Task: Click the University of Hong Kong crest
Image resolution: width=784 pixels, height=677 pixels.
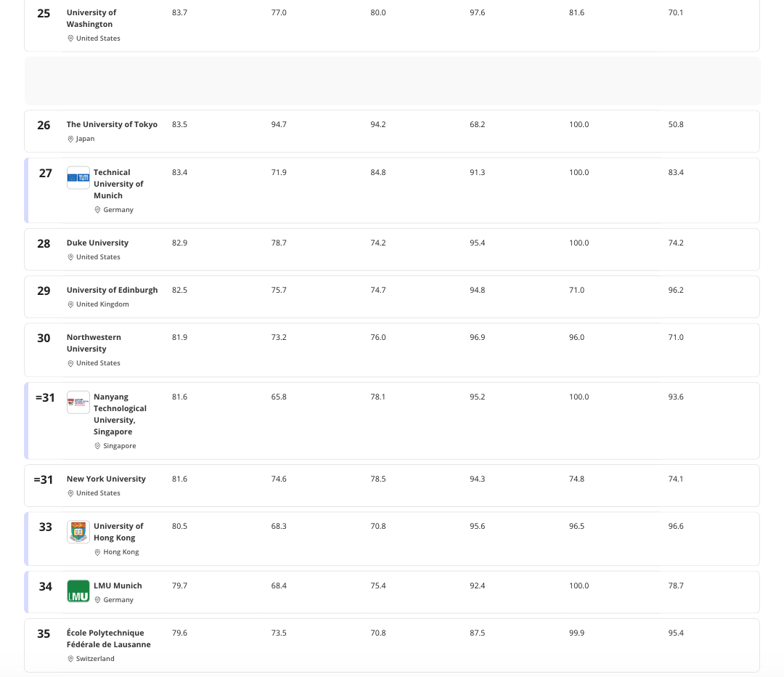Action: [x=78, y=532]
